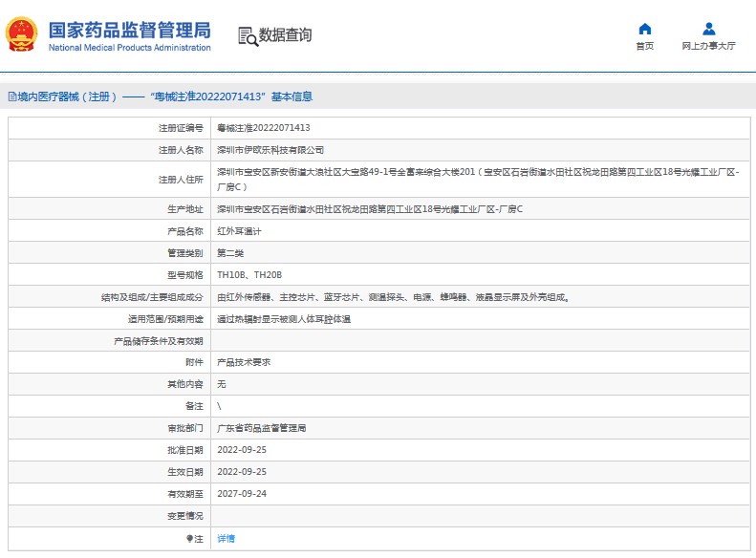The width and height of the screenshot is (756, 558).
Task: Click the 注册证编号 row label
Action: coord(181,128)
